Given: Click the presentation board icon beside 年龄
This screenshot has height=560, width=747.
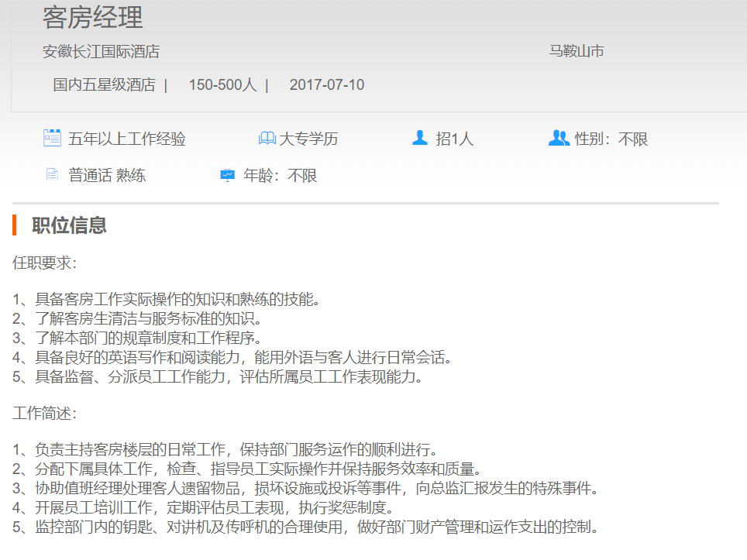Looking at the screenshot, I should [x=227, y=175].
